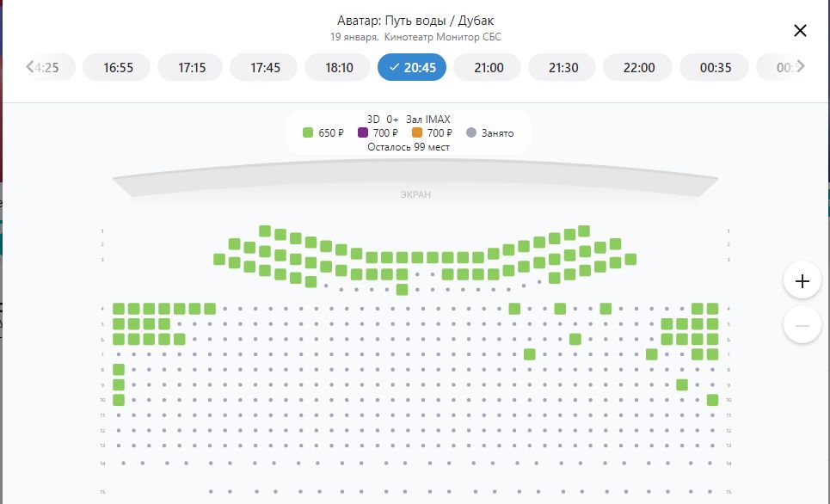Pick the leftmost available seat in row 4
The image size is (830, 504).
click(119, 309)
